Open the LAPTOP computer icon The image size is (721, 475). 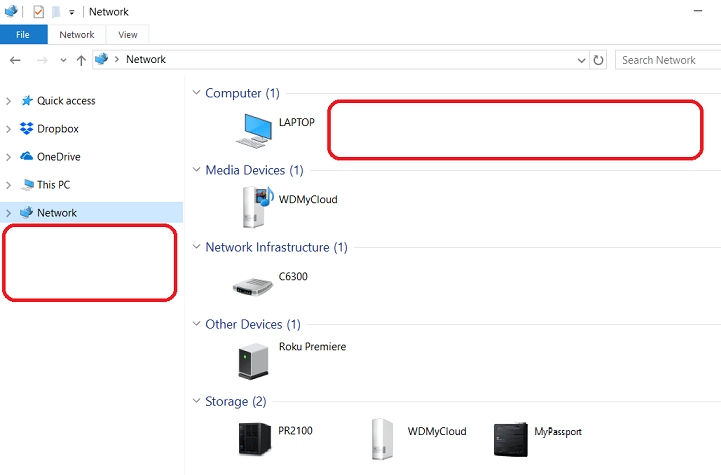click(254, 131)
